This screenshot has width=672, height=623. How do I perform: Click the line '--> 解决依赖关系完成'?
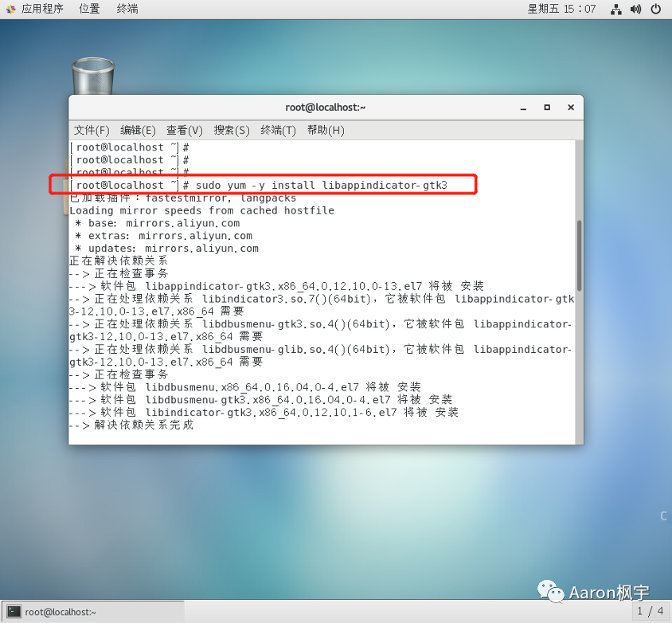pos(131,425)
